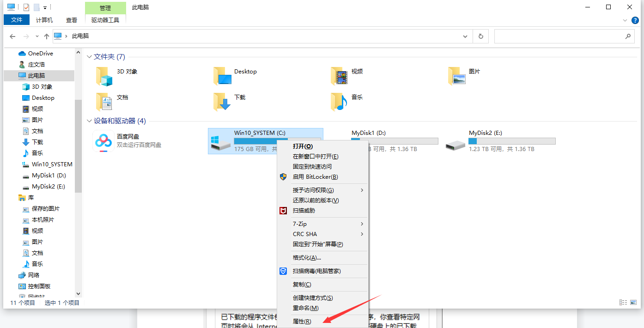Refresh the 此电脑 view
This screenshot has height=328, width=644.
coord(481,36)
